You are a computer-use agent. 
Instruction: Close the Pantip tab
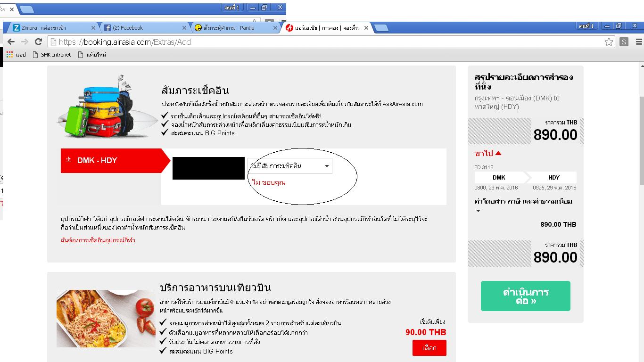point(275,28)
